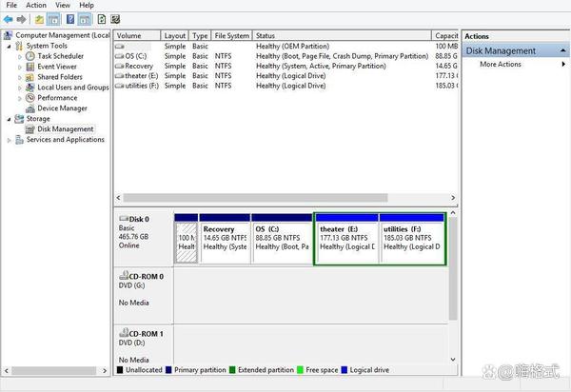Click the Performance gauge icon

point(30,98)
